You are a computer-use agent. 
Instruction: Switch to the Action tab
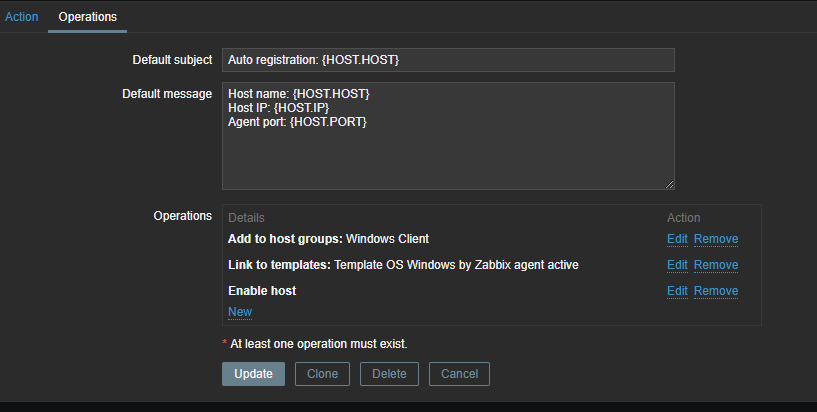[x=21, y=17]
